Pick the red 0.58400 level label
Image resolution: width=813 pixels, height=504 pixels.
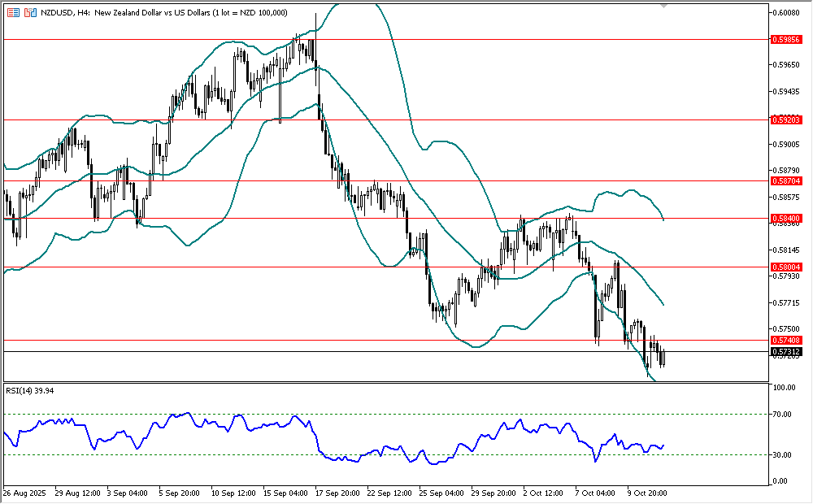[786, 219]
